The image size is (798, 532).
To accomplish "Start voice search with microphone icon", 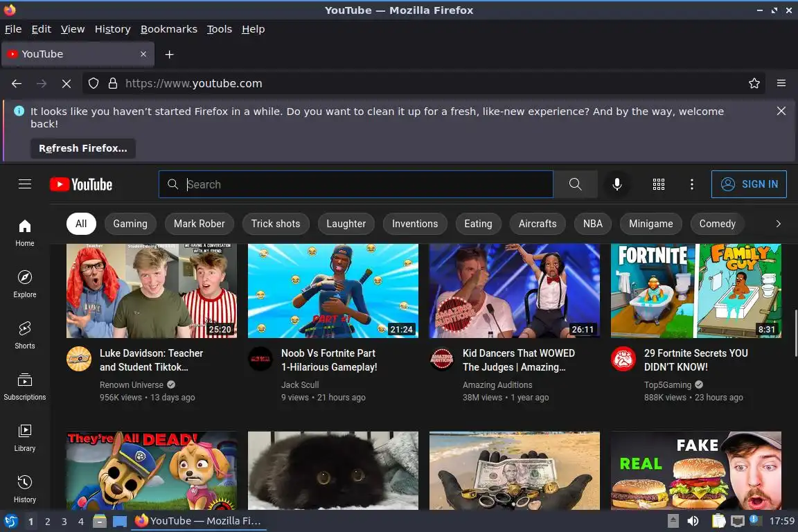I will [617, 184].
